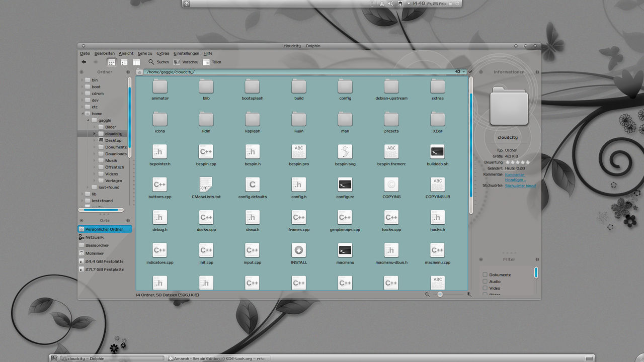Open the 271,7 GiB Festplatte
The width and height of the screenshot is (644, 362).
[x=105, y=269]
